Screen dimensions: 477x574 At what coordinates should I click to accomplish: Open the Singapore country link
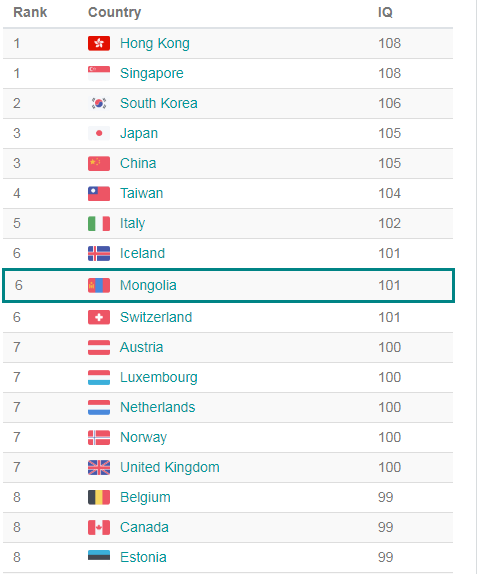pyautogui.click(x=152, y=74)
